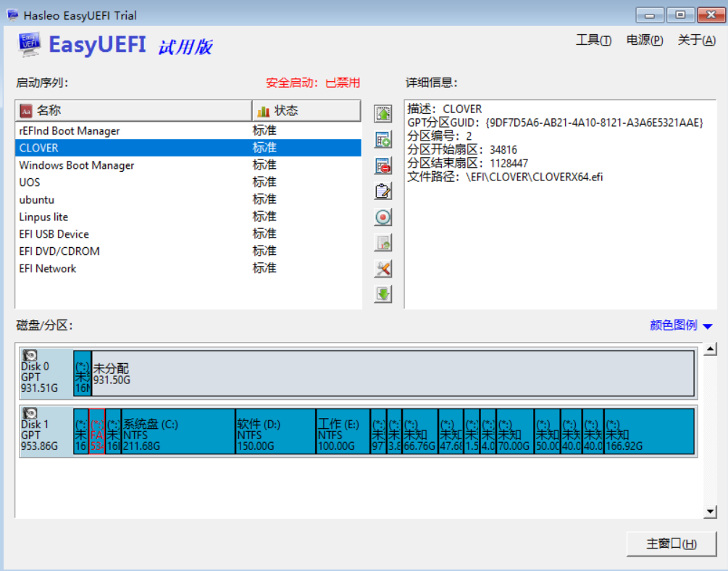
Task: Click the GPT分区GUID line in details
Action: pos(556,122)
